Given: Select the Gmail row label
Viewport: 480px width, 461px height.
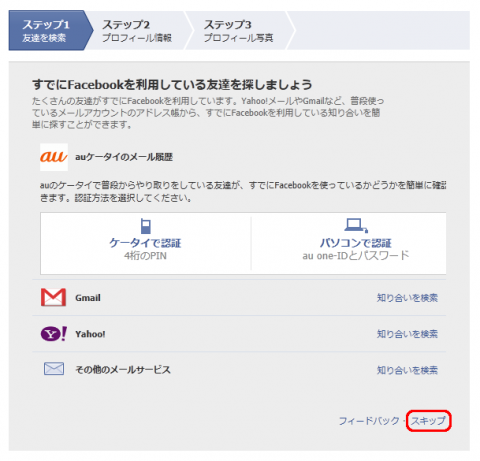Looking at the screenshot, I should click(x=88, y=298).
